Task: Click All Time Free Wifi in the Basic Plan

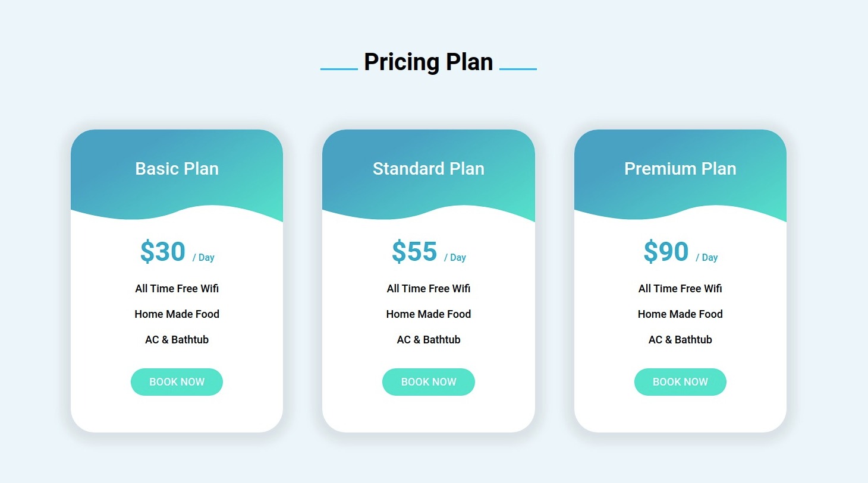Action: click(x=177, y=289)
